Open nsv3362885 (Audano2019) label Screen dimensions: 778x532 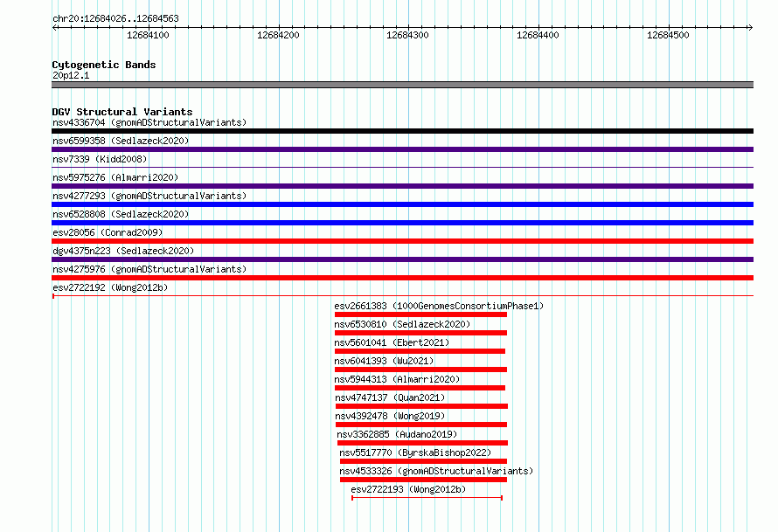pos(397,434)
